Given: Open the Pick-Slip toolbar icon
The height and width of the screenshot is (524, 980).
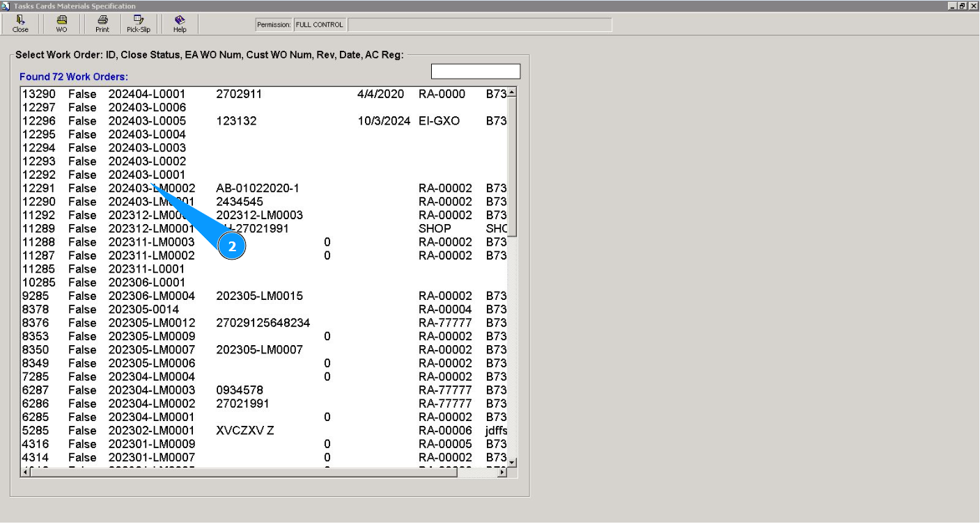Looking at the screenshot, I should pos(138,24).
